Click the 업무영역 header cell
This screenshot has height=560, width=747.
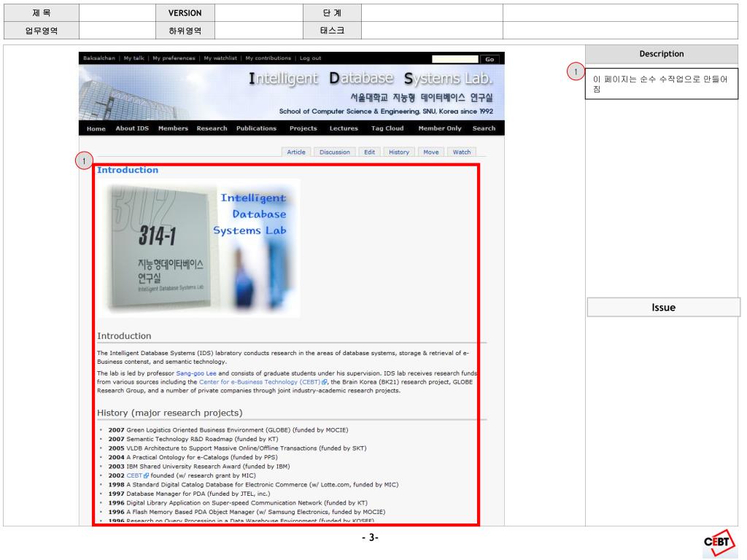click(42, 31)
